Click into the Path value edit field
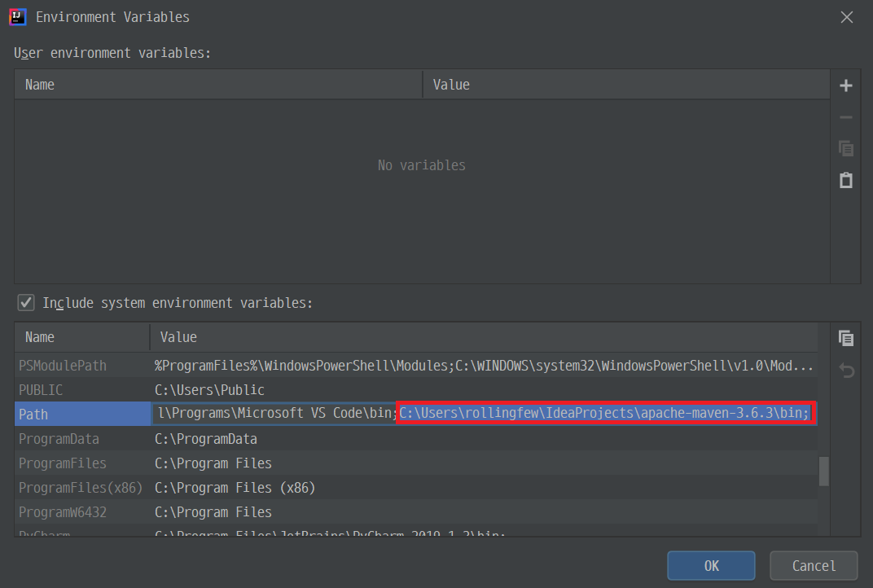This screenshot has width=873, height=588. tap(484, 414)
